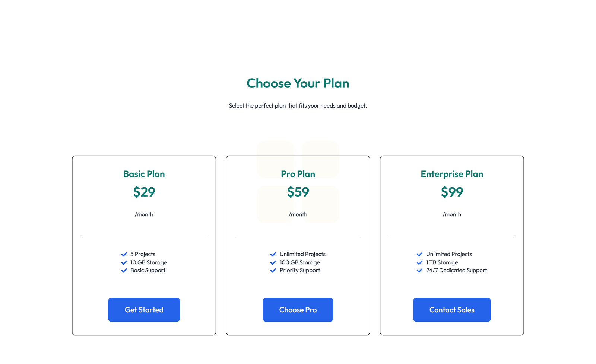Click Get Started on the Basic Plan
596x364 pixels.
(144, 310)
